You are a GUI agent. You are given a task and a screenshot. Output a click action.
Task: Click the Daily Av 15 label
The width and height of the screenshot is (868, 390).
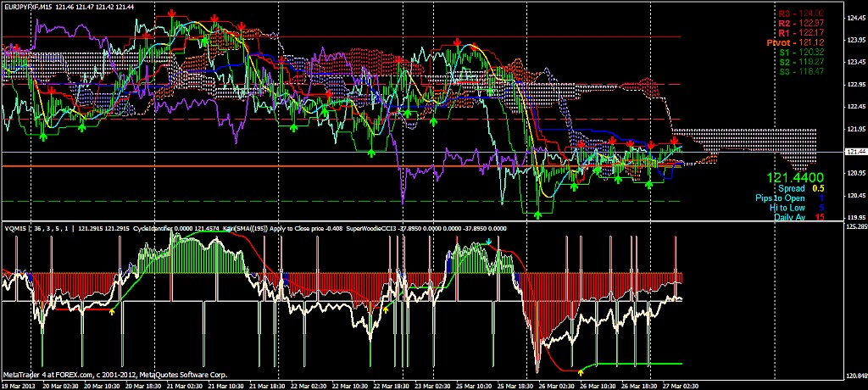pos(799,216)
